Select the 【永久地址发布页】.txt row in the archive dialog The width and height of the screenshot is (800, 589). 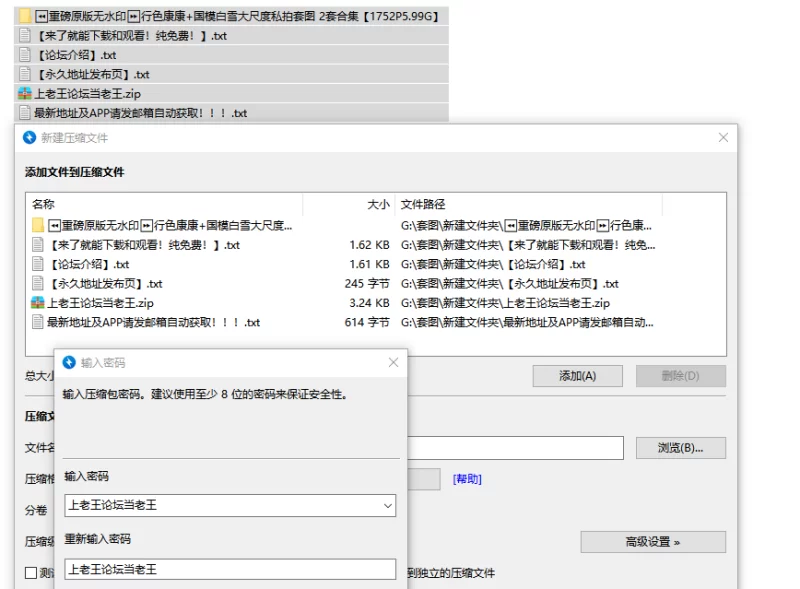click(x=105, y=284)
